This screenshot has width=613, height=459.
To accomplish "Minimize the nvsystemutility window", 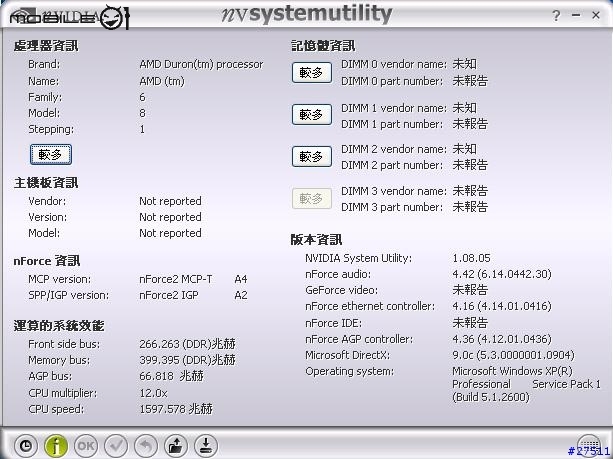I will click(576, 15).
